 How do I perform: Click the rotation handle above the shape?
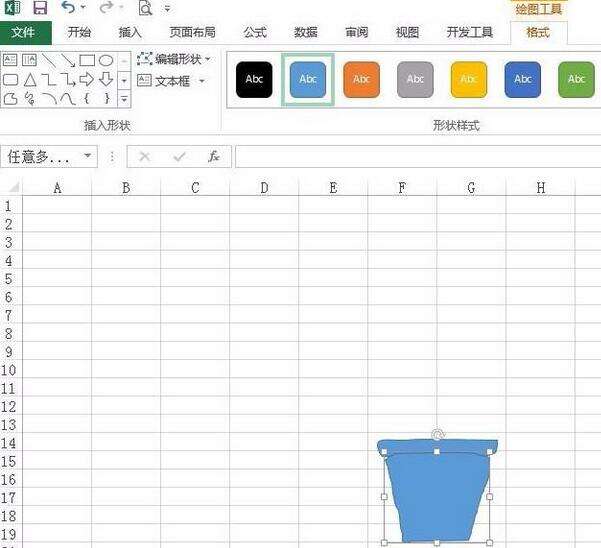(437, 435)
